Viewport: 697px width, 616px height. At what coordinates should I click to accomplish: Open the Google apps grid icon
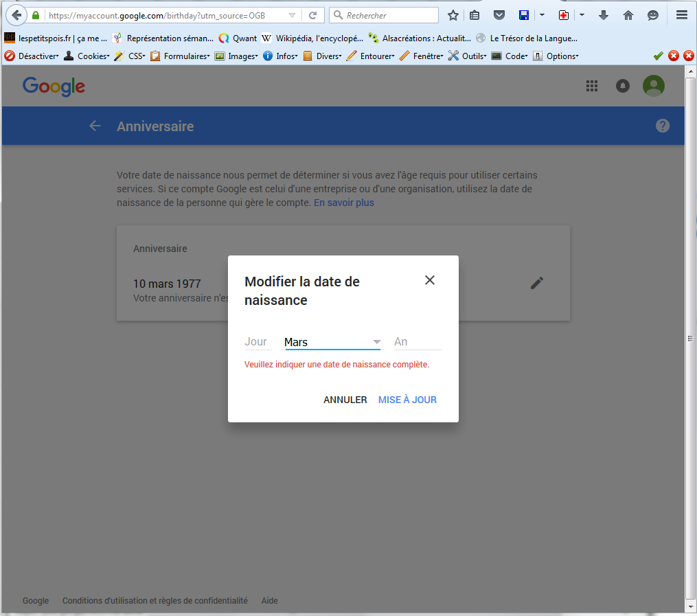(592, 86)
